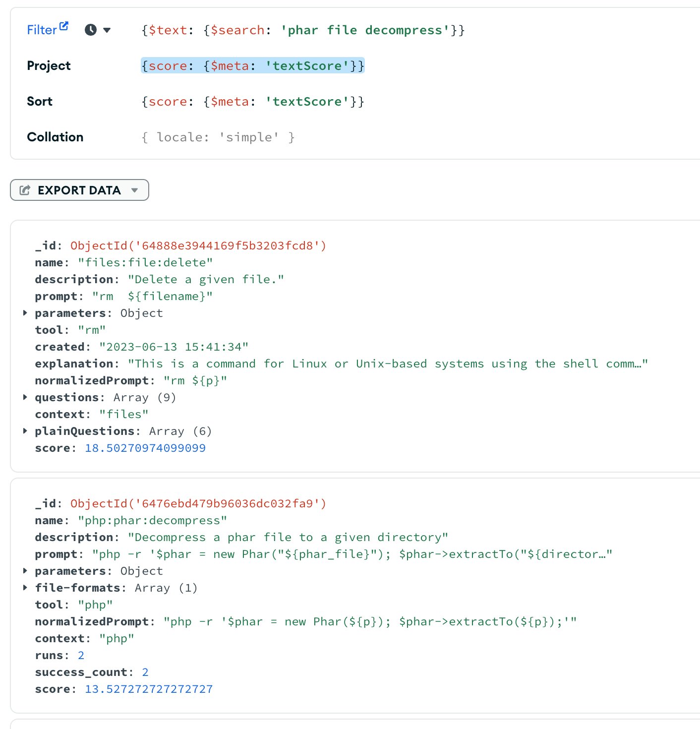
Task: Expand parameters Object in php:phar:decompress document
Action: 25,571
